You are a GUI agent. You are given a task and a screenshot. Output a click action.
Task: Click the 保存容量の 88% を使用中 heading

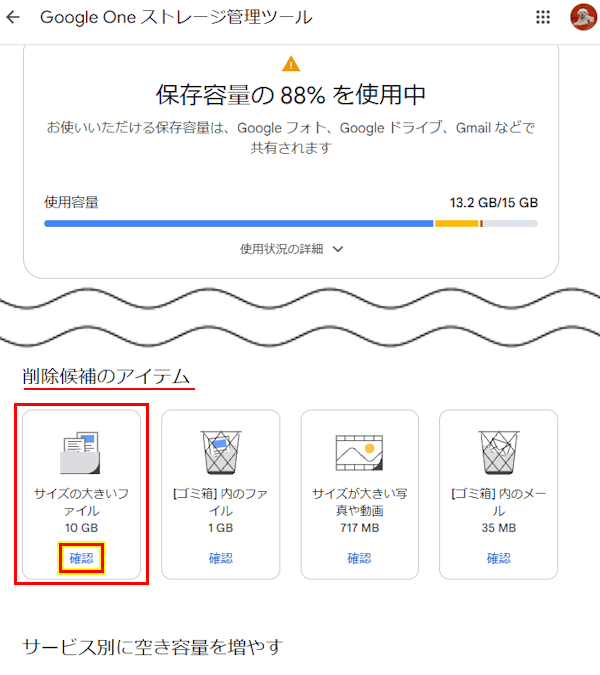tap(291, 95)
